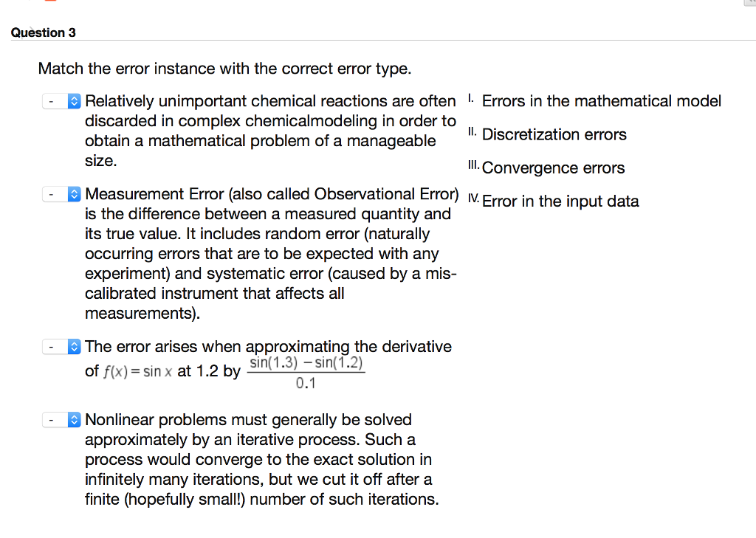Image resolution: width=756 pixels, height=538 pixels.
Task: Click the Question 3 heading
Action: 44,32
